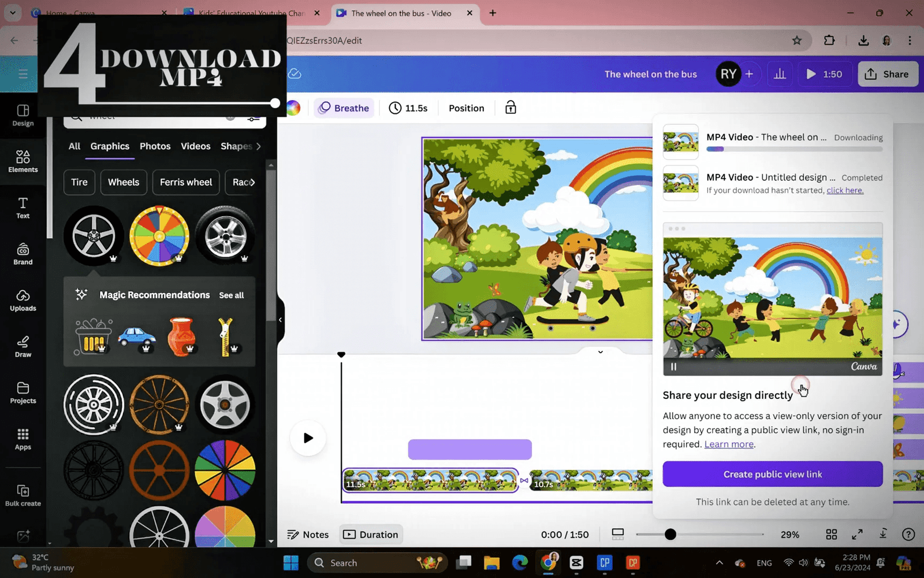Open CapCut app in taskbar
This screenshot has width=924, height=578.
[576, 562]
